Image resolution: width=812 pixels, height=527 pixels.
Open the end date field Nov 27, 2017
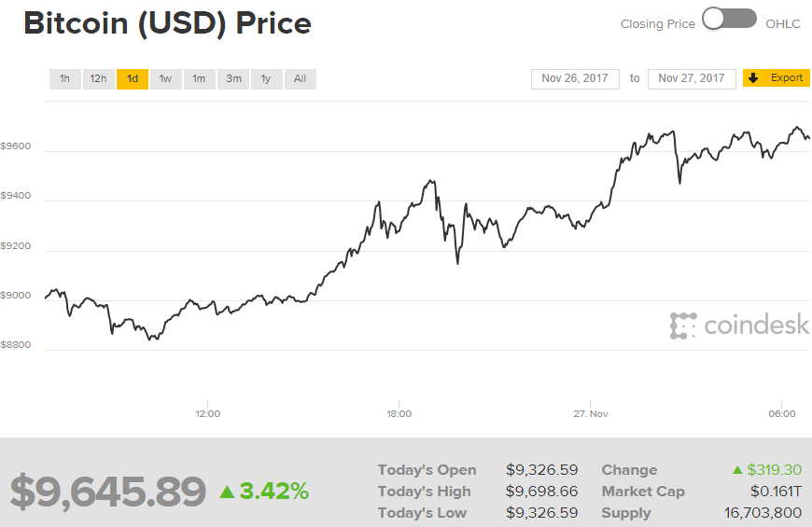pyautogui.click(x=692, y=78)
